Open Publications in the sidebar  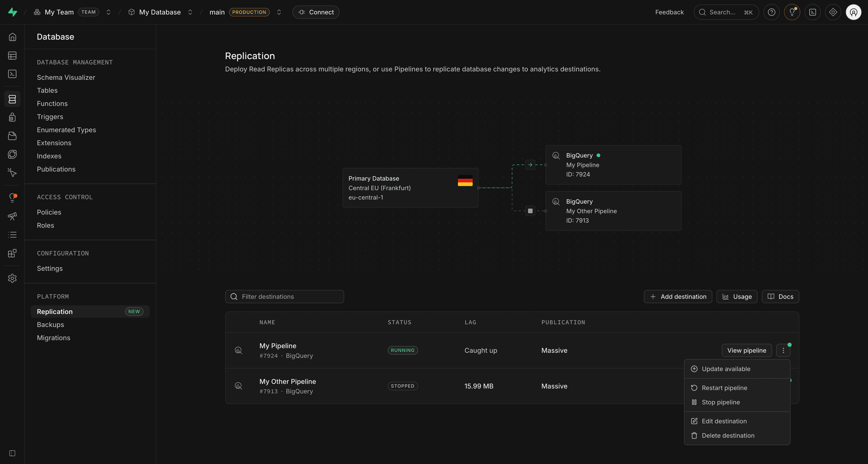coord(56,170)
